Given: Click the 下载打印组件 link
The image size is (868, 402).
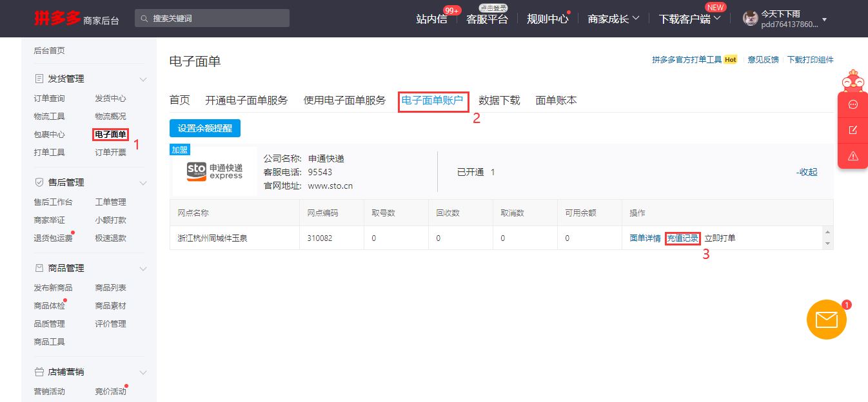Looking at the screenshot, I should point(811,60).
